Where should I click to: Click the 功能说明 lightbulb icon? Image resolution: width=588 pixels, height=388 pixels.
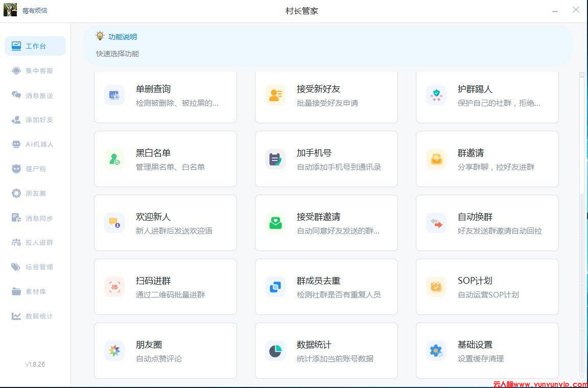[100, 36]
